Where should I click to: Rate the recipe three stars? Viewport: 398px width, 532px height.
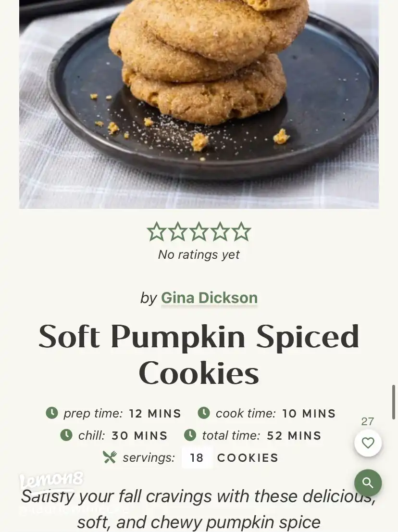[x=199, y=231]
